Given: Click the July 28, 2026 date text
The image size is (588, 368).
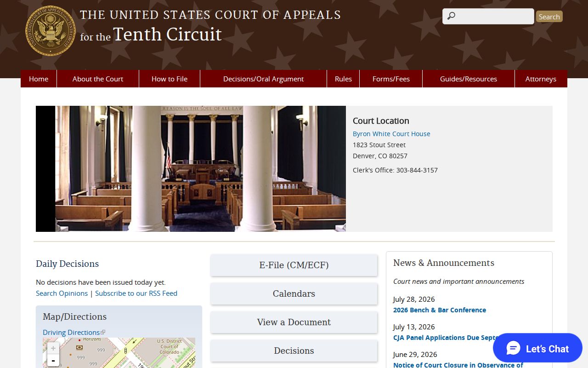Looking at the screenshot, I should (x=414, y=299).
